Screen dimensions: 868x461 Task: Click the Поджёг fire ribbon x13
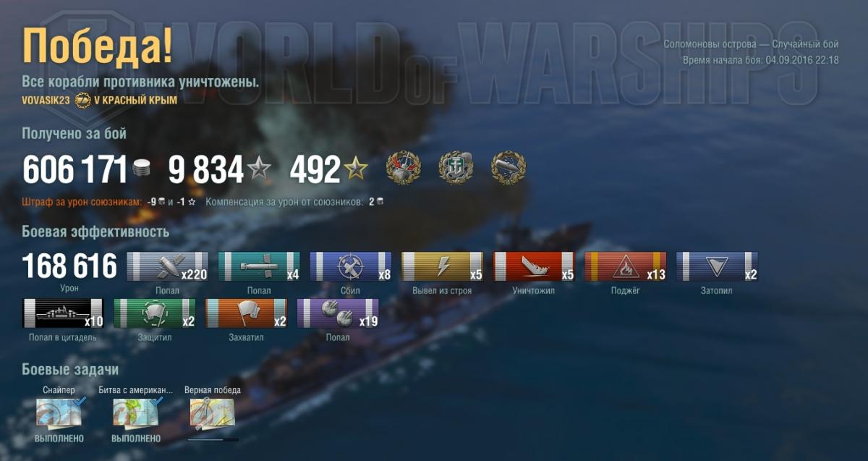(626, 266)
